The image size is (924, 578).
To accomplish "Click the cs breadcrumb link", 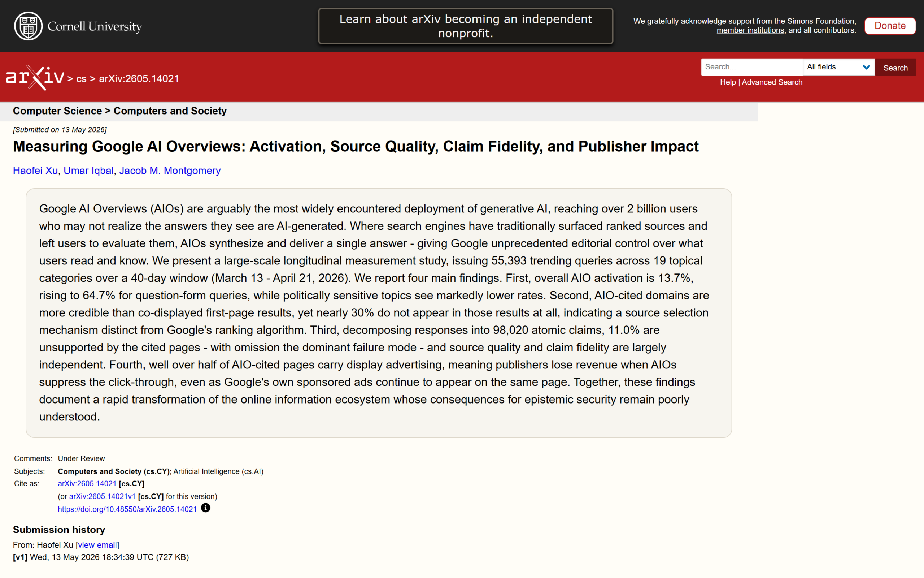I will pos(81,79).
